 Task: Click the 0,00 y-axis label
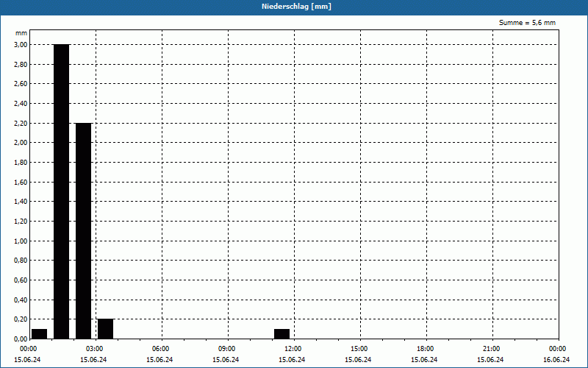21,339
